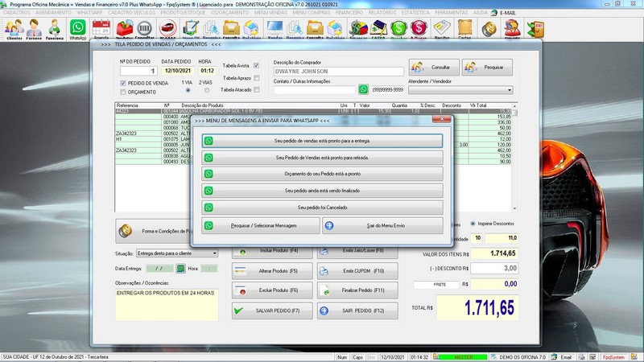This screenshot has width=644, height=362.
Task: Click the Consultar toolbar icon
Action: coord(145,30)
